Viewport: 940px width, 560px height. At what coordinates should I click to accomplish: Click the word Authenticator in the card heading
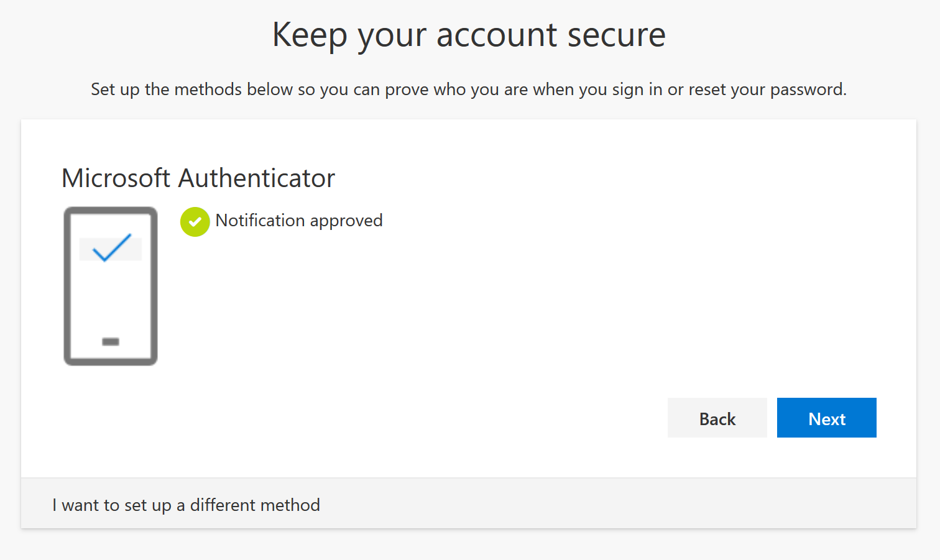click(x=257, y=178)
